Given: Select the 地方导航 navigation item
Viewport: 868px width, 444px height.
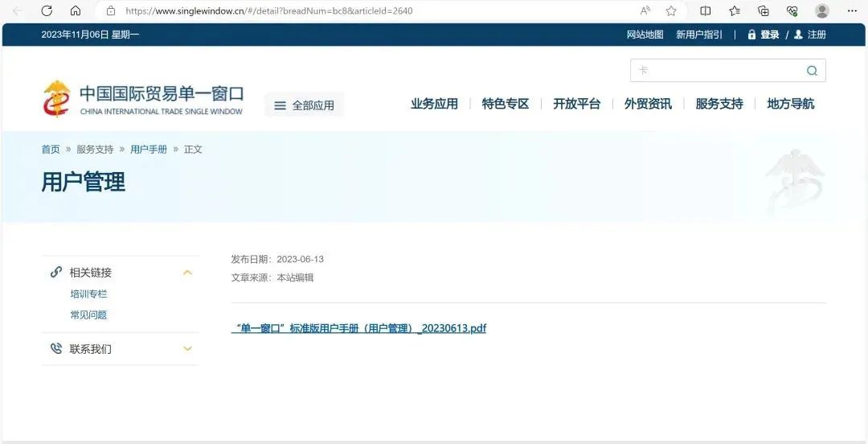Looking at the screenshot, I should (x=790, y=104).
